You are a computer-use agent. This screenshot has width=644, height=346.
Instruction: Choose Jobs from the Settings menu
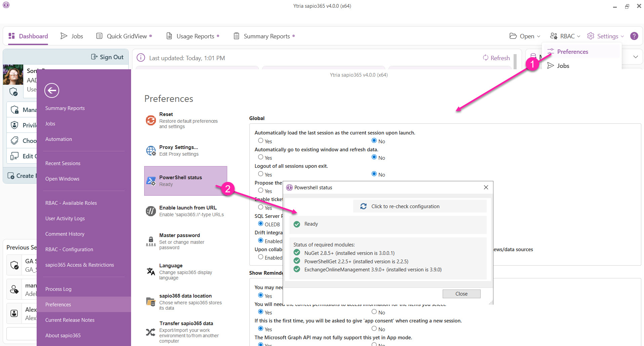tap(563, 66)
